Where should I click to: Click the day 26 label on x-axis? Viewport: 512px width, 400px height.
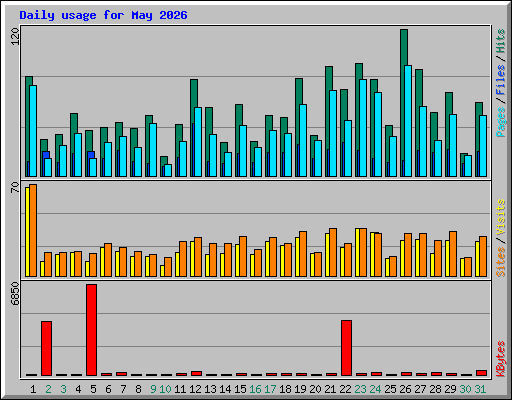click(x=405, y=389)
